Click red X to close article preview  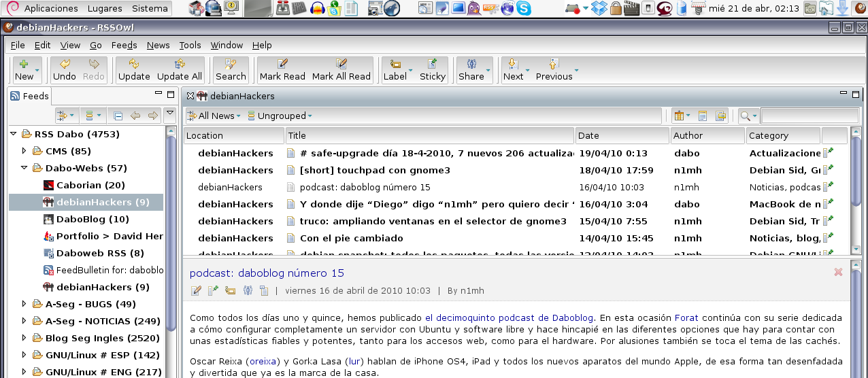pos(838,272)
